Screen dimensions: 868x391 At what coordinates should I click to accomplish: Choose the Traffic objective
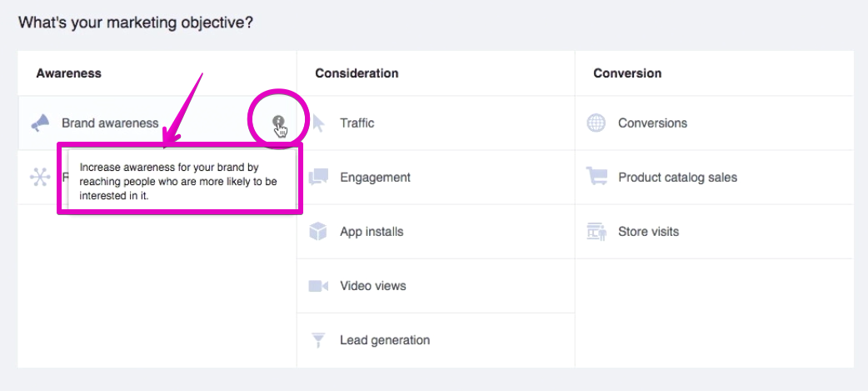tap(436, 123)
